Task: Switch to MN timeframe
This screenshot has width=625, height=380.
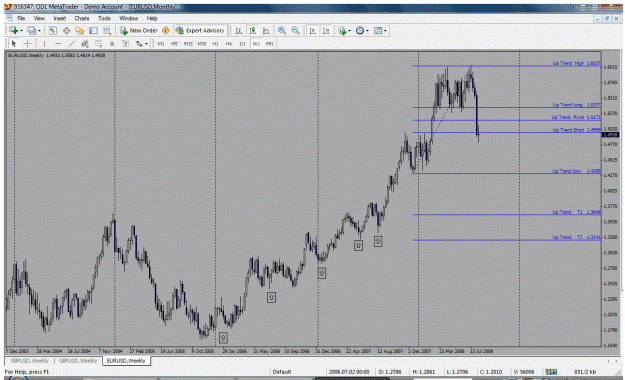Action: click(269, 44)
